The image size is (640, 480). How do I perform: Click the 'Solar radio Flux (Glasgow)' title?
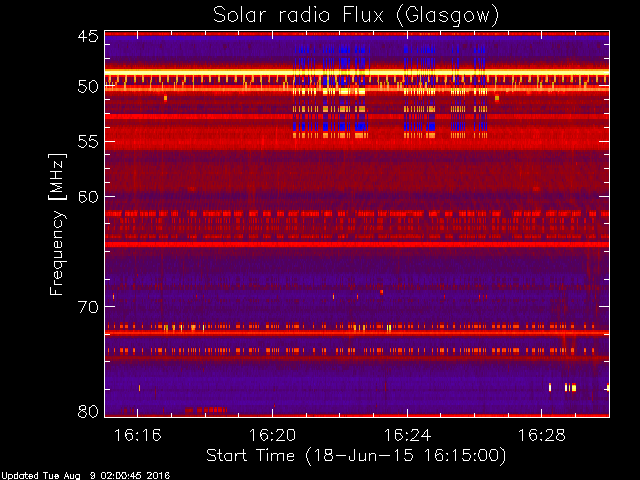(x=356, y=16)
